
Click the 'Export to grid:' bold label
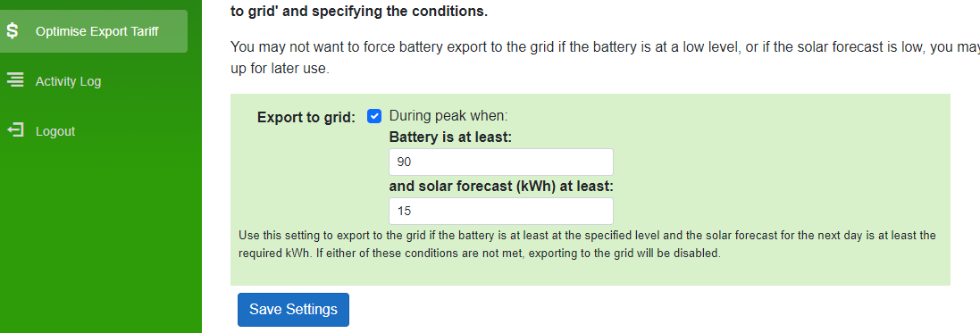coord(306,117)
